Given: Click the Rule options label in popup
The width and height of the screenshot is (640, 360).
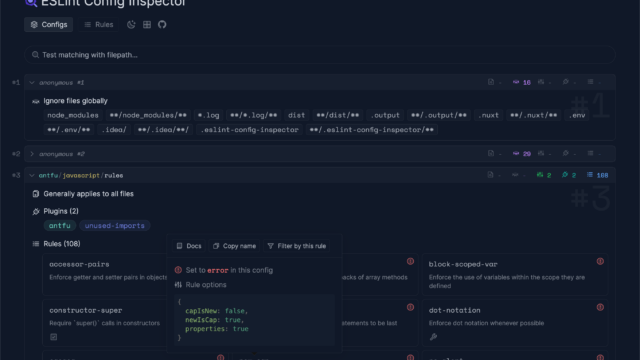Looking at the screenshot, I should (x=206, y=285).
